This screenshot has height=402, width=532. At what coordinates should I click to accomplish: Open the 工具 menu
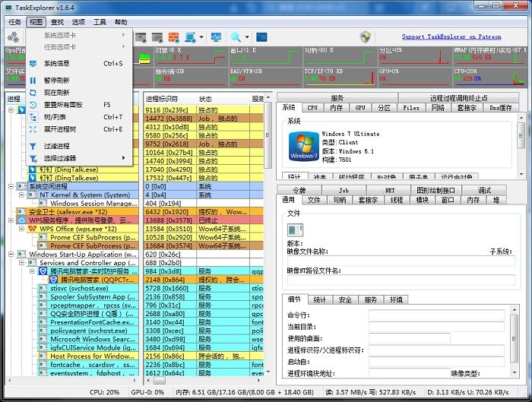tap(100, 22)
